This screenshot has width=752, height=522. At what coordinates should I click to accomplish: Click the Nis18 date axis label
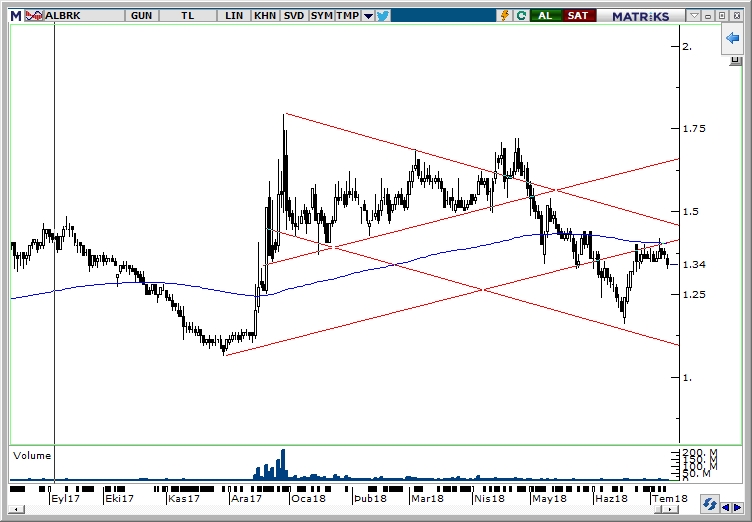pyautogui.click(x=490, y=498)
